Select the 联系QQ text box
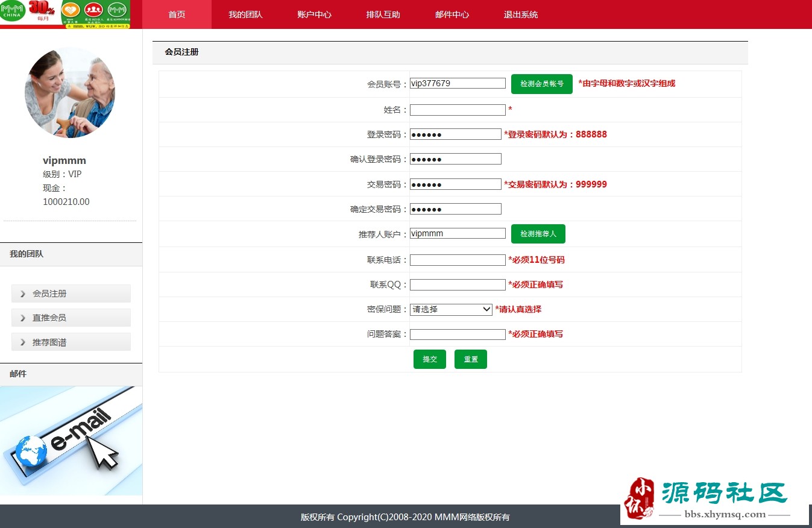Screen dimensions: 812x528 tap(458, 284)
